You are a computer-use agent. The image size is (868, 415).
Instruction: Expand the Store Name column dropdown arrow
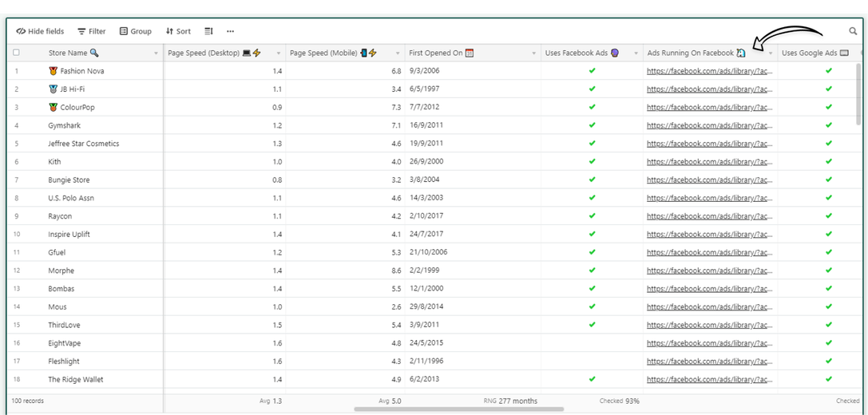[x=156, y=53]
